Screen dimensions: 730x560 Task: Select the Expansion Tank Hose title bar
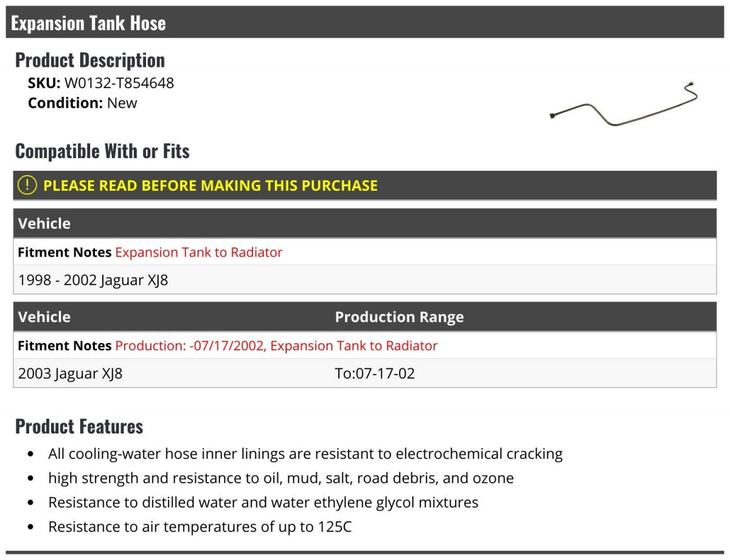coord(365,22)
